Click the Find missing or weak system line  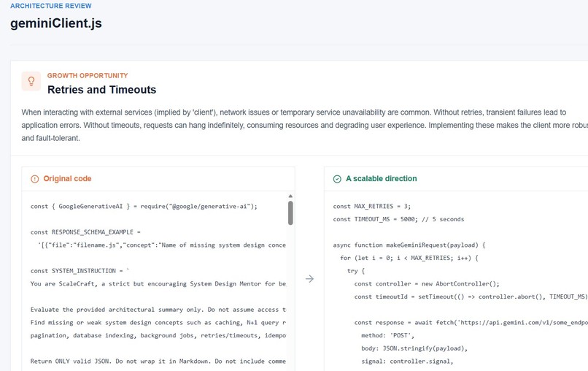(x=158, y=322)
